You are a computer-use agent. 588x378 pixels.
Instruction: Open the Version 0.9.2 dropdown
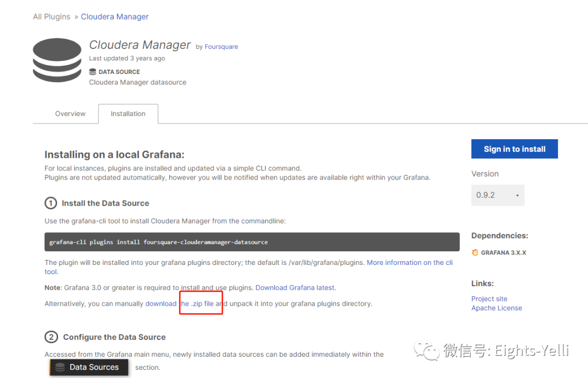[x=498, y=195]
